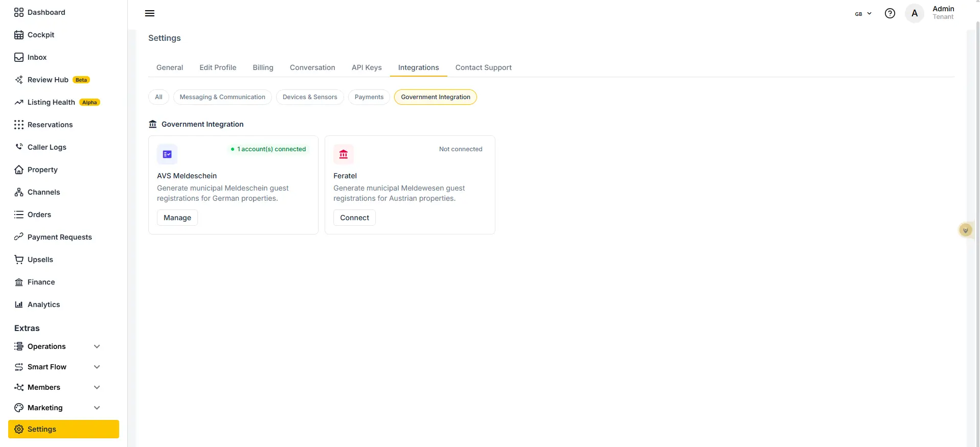Select the All filter chip

click(x=158, y=97)
